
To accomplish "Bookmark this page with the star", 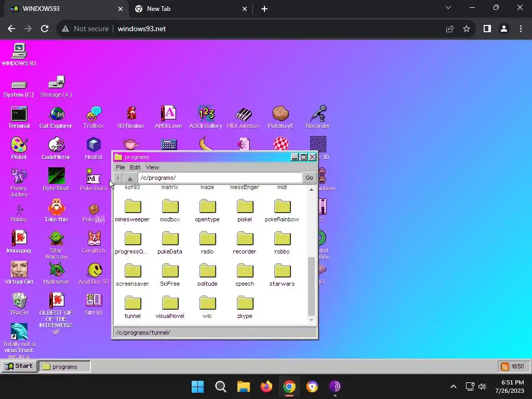I will tap(467, 29).
